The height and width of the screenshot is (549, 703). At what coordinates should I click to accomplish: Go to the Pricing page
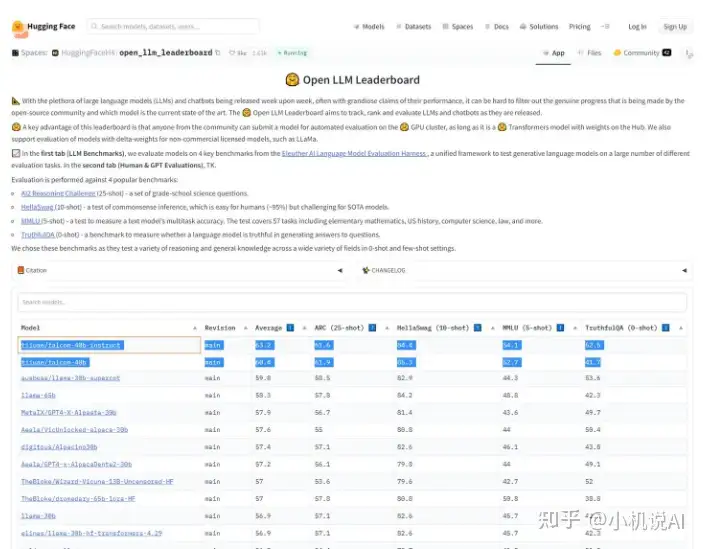[x=580, y=27]
